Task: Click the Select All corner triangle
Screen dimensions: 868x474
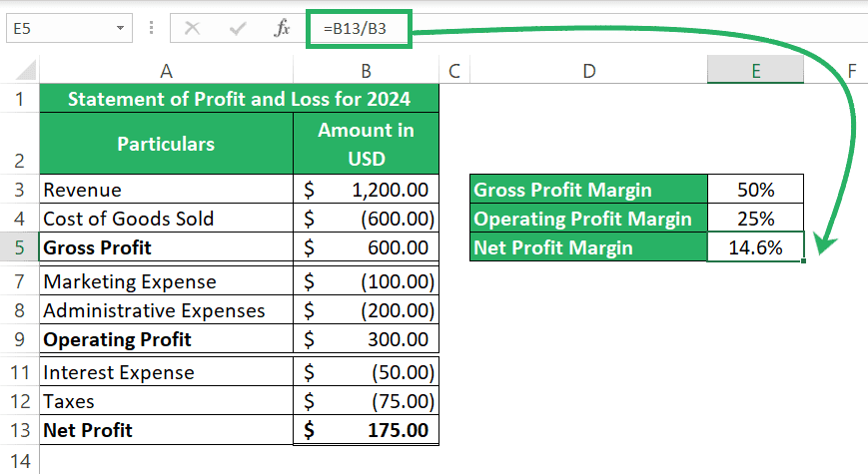Action: tap(25, 70)
